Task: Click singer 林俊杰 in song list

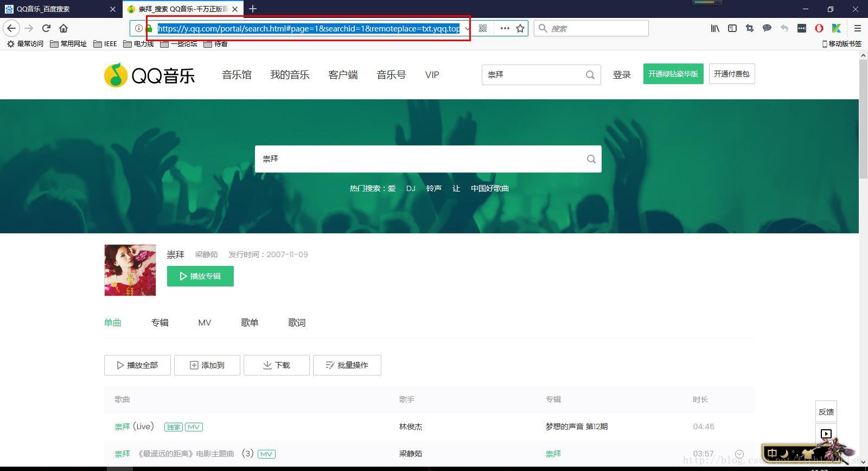Action: pos(411,427)
